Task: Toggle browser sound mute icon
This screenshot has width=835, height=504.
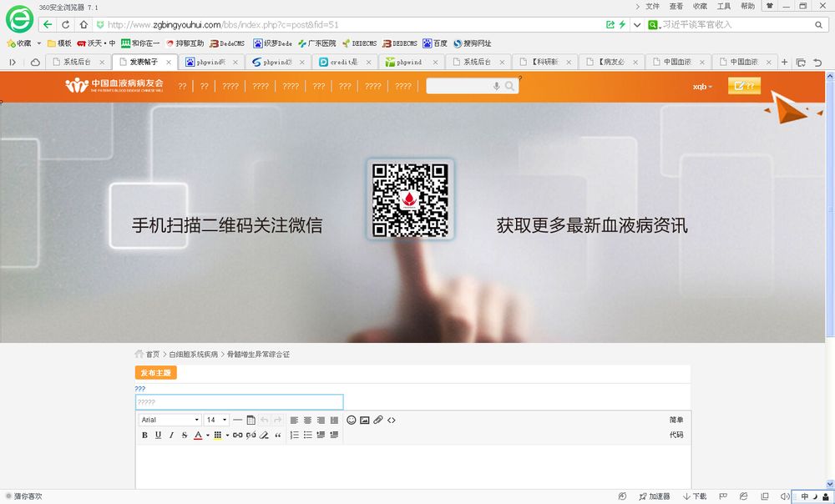Action: (784, 496)
